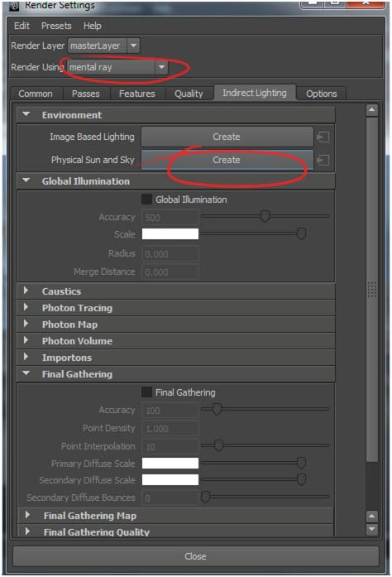Click the vertical scrollbar thumb
The height and width of the screenshot is (577, 392).
click(372, 289)
